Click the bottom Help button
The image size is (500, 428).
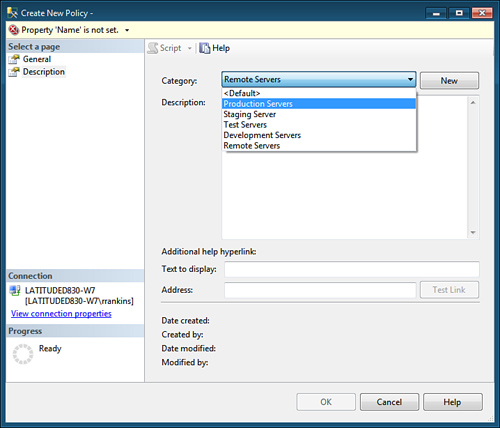(x=453, y=402)
